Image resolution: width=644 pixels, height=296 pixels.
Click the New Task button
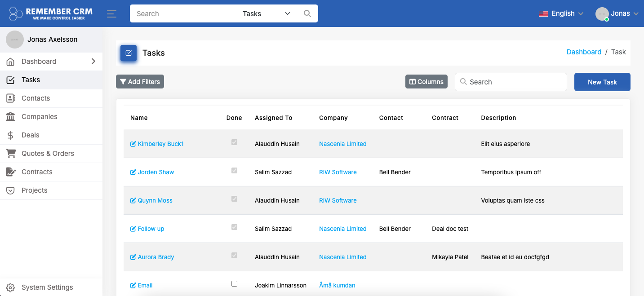pos(602,82)
